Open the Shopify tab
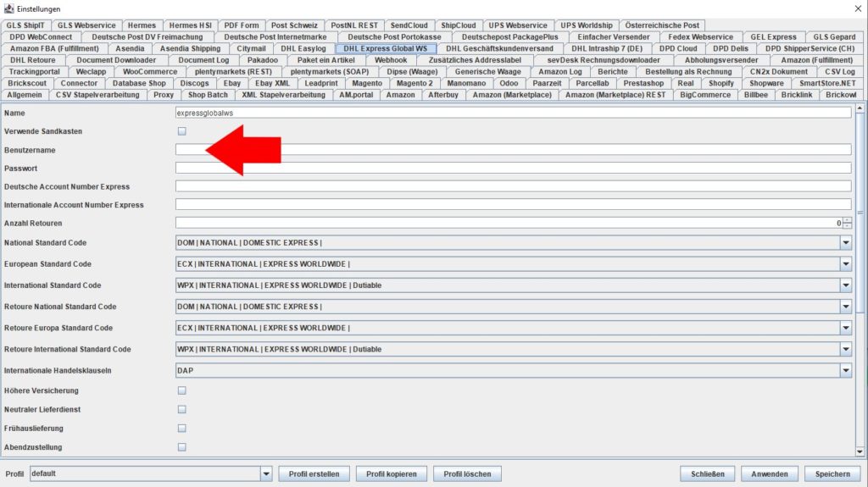This screenshot has height=487, width=868. tap(721, 83)
